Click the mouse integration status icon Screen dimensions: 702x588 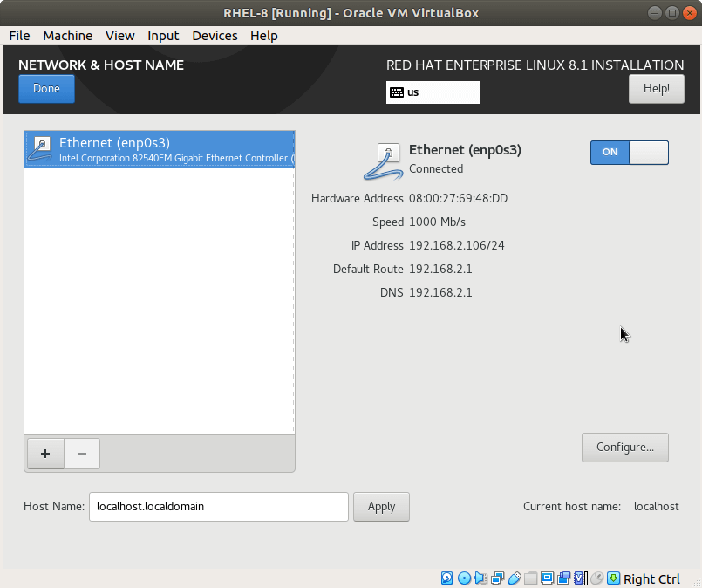[596, 578]
